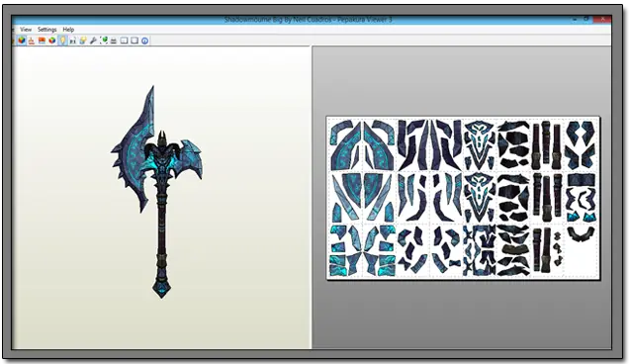The image size is (630, 364).
Task: Click the red-green-blue cube toolbar icon
Action: [x=52, y=41]
